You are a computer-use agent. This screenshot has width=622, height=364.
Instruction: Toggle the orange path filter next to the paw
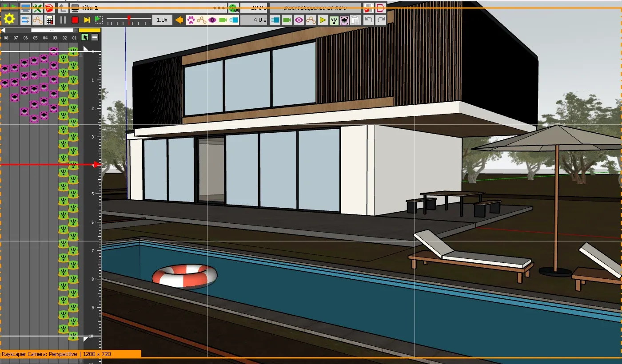coord(202,20)
